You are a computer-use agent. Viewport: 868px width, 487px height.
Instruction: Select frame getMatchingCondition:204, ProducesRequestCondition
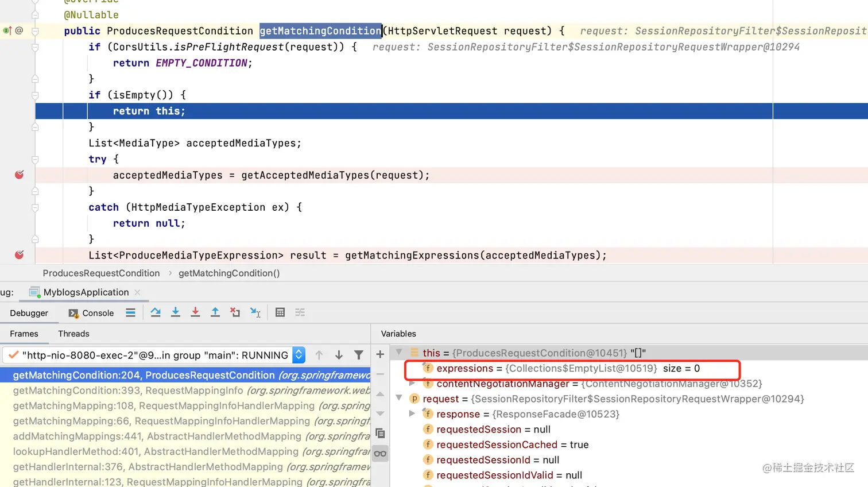pyautogui.click(x=185, y=375)
